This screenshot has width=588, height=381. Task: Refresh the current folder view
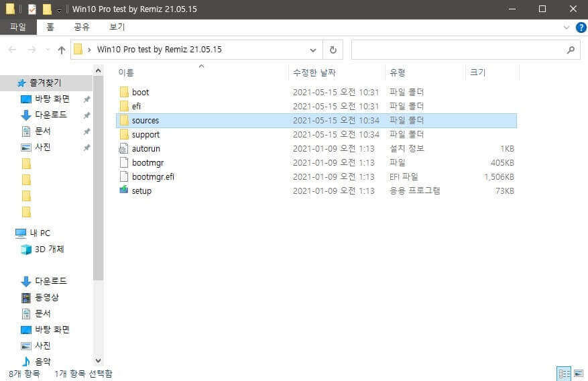click(x=333, y=50)
